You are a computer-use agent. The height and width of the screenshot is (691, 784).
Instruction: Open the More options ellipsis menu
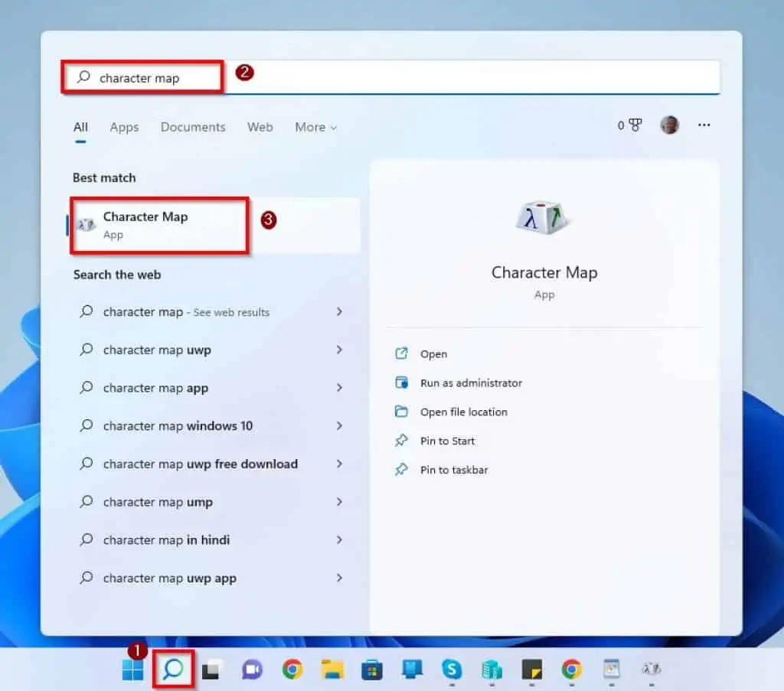point(704,125)
